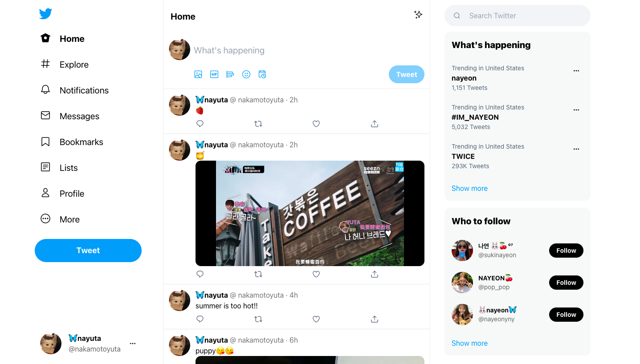The image size is (640, 364).
Task: Open Bookmarks in the sidebar
Action: tap(72, 142)
